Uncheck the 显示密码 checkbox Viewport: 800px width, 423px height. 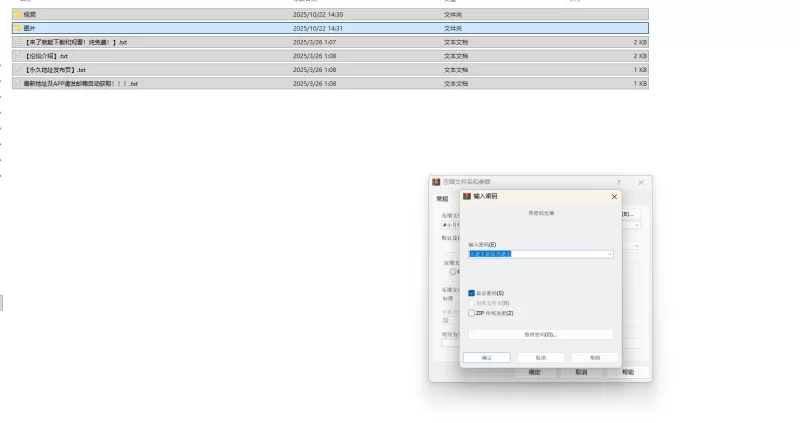[x=472, y=293]
